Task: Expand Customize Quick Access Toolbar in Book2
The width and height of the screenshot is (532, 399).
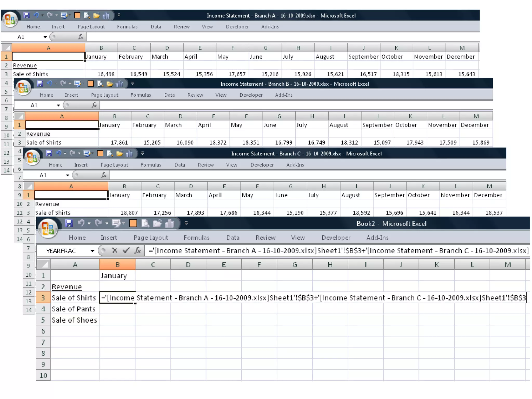Action: click(x=186, y=223)
